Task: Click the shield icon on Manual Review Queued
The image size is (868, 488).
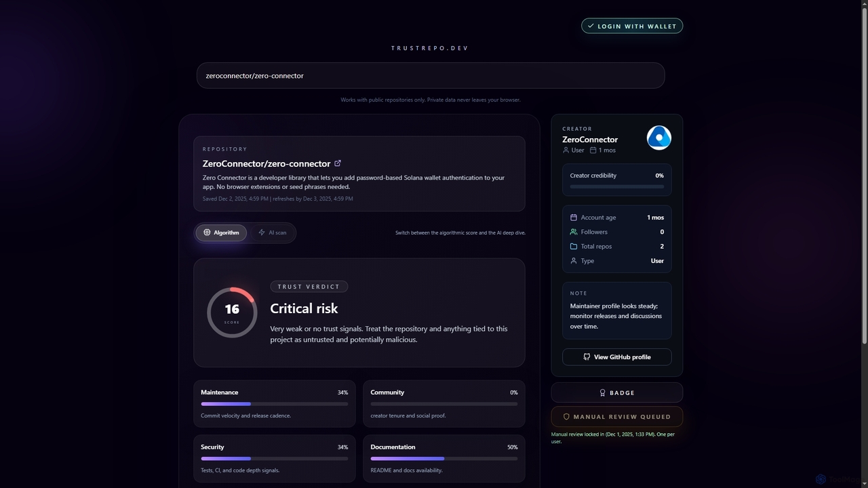Action: (566, 417)
